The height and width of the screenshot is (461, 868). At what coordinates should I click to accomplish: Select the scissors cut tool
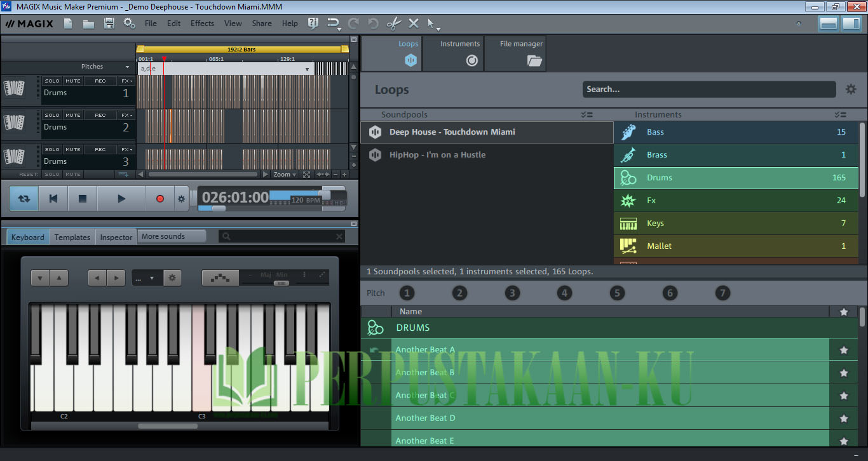click(x=393, y=23)
